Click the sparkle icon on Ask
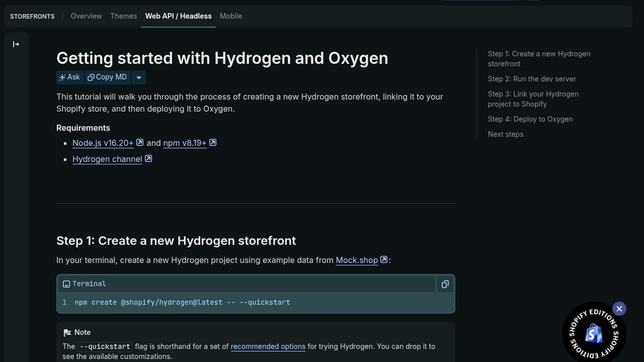Image resolution: width=644 pixels, height=362 pixels. [62, 77]
